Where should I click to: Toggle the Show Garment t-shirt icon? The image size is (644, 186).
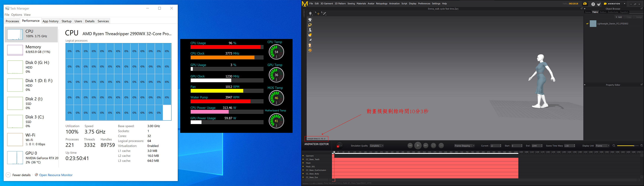point(310,20)
